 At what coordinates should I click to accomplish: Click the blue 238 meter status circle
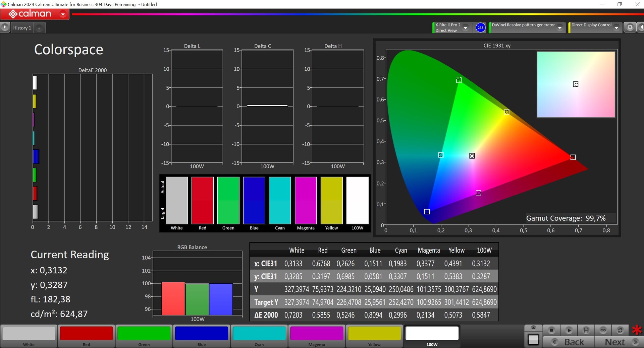[x=480, y=27]
